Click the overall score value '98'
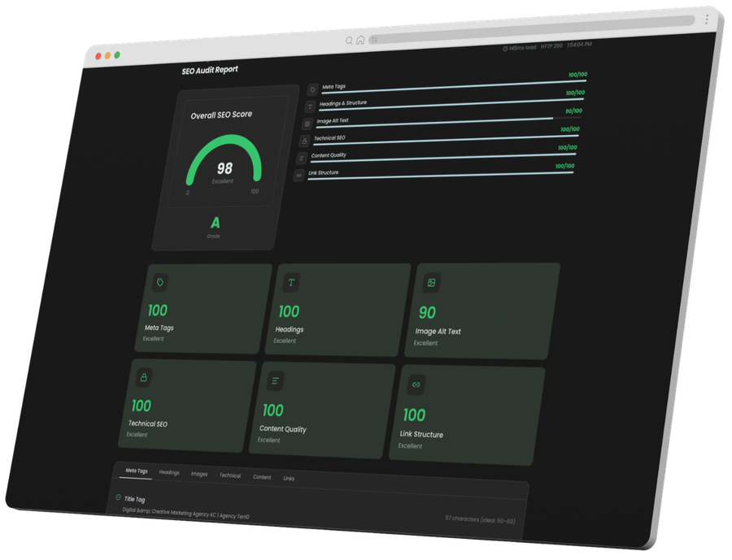This screenshot has height=560, width=732. [224, 168]
